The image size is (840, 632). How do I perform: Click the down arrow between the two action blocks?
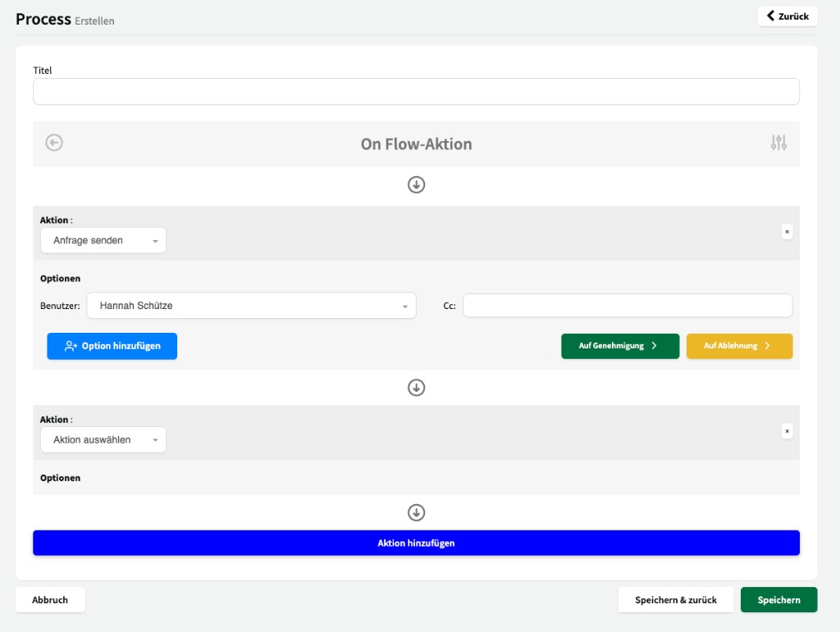coord(416,388)
